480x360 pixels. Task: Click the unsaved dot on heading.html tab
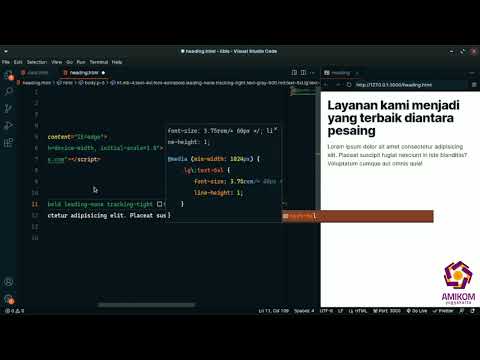(x=103, y=73)
